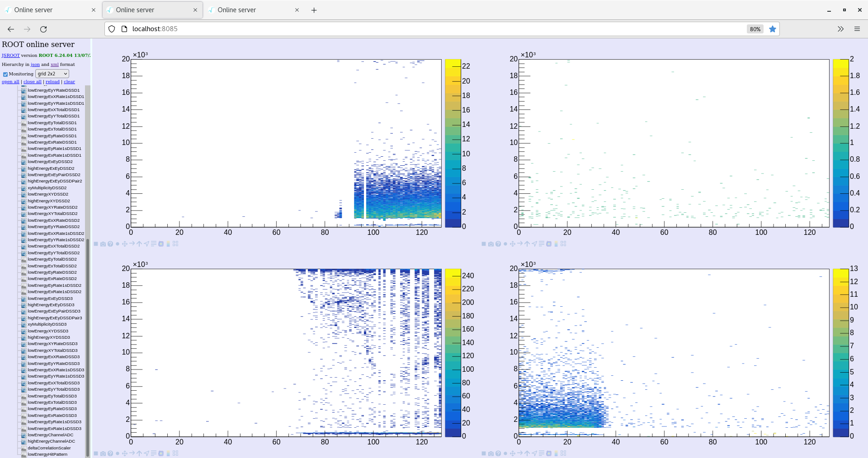Click four-way arrows icon under bottom-left plot
Image resolution: width=868 pixels, height=458 pixels.
(125, 453)
